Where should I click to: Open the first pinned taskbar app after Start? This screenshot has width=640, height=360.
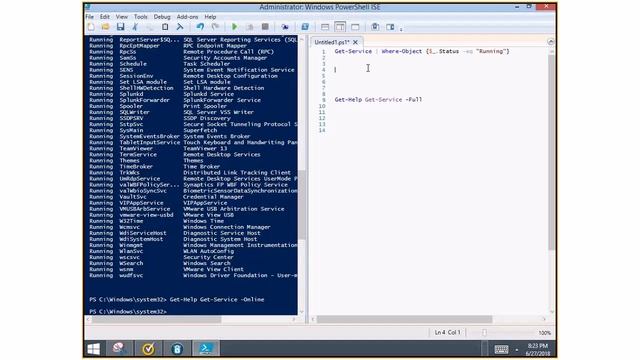click(119, 349)
